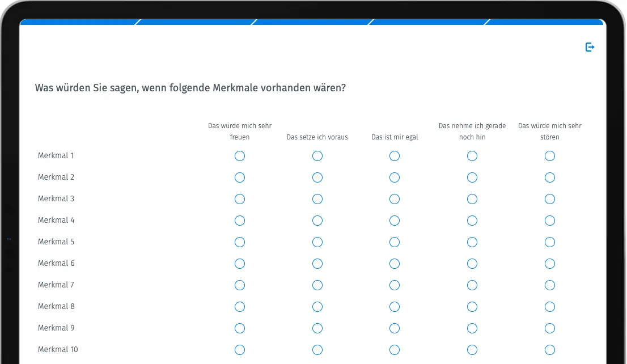The image size is (627, 364).
Task: Mark 'Das setze ich voraus' for Merkmal 7
Action: point(317,286)
